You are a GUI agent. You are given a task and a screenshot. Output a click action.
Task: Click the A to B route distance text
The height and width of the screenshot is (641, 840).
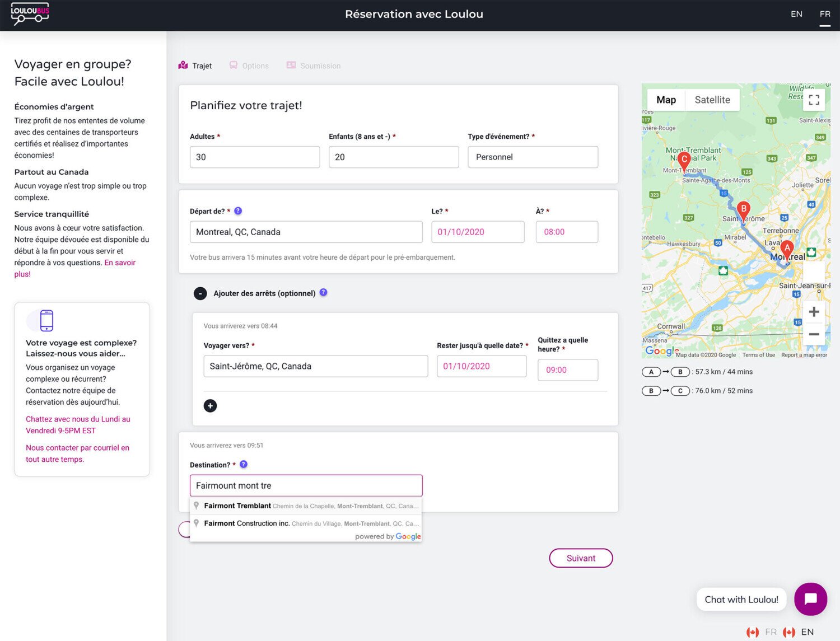(724, 372)
